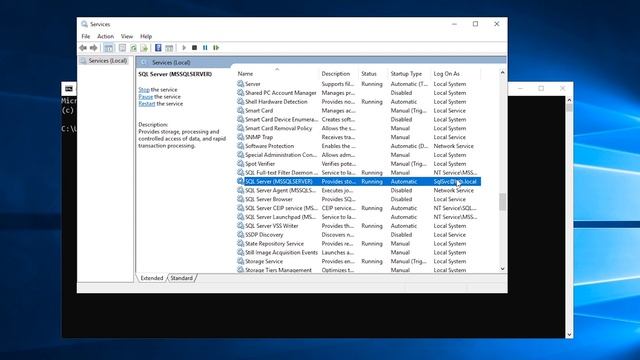Switch to the Standard tab

pyautogui.click(x=181, y=278)
